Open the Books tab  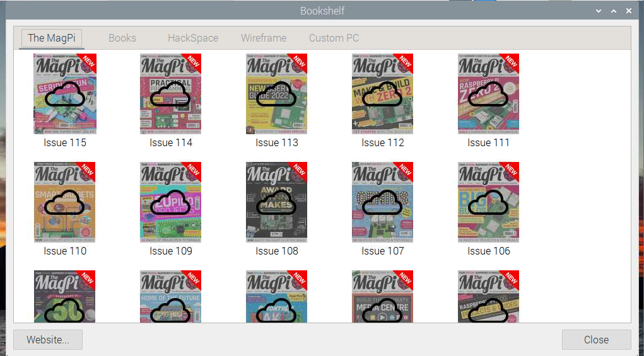tap(122, 38)
